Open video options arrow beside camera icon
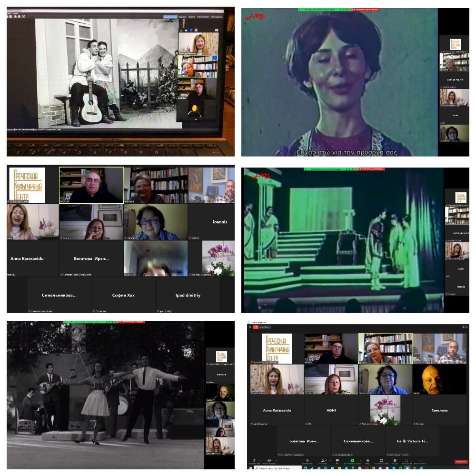Viewport: 476px width, 476px height. click(276, 460)
